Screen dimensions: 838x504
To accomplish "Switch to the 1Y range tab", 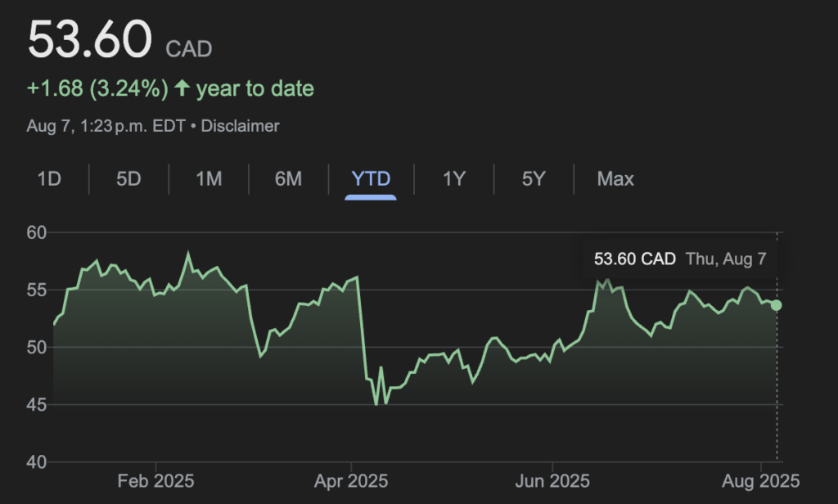I will [454, 178].
